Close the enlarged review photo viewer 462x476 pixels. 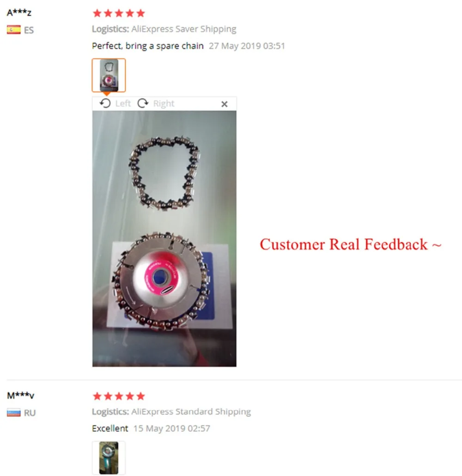[225, 104]
